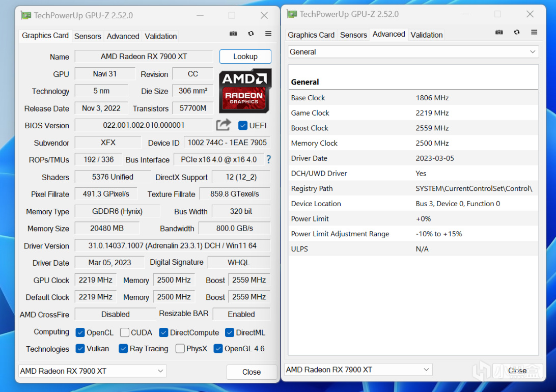The width and height of the screenshot is (556, 392).
Task: Expand the General category dropdown in the Advanced tab
Action: 413,52
